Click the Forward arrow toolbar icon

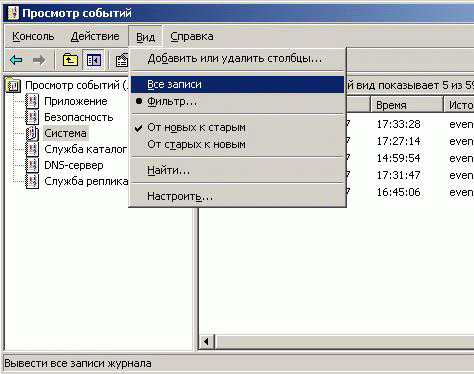tap(39, 60)
